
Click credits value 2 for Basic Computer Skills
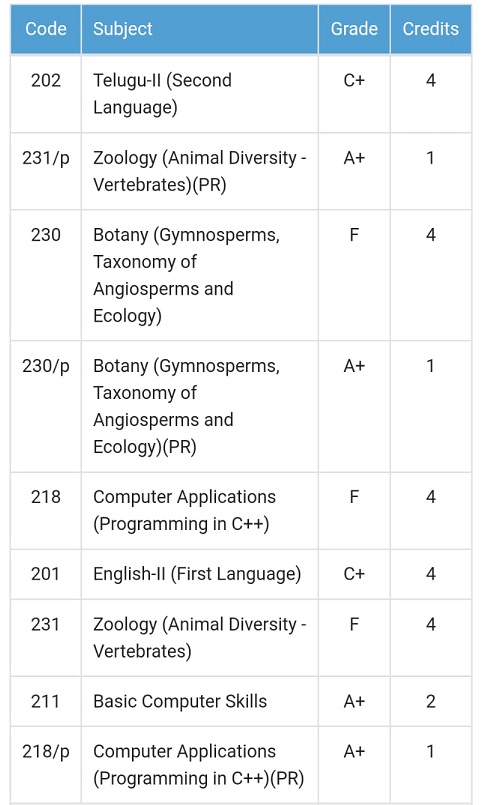[x=431, y=701]
